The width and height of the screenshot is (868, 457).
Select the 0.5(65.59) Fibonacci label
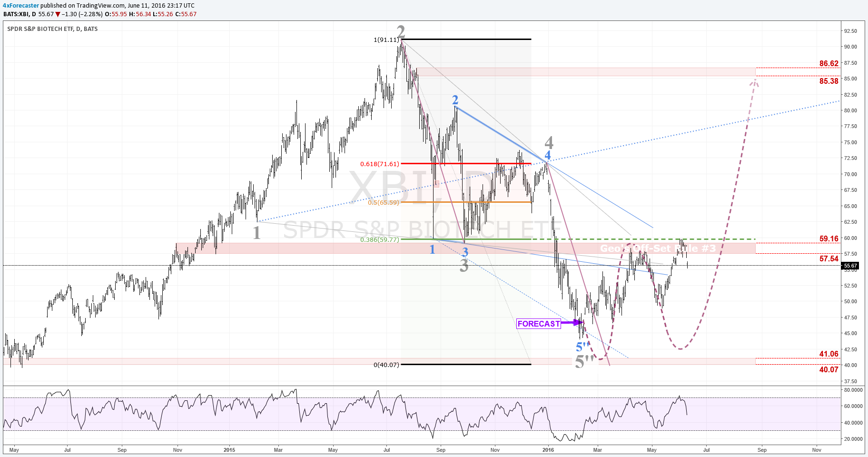[384, 202]
